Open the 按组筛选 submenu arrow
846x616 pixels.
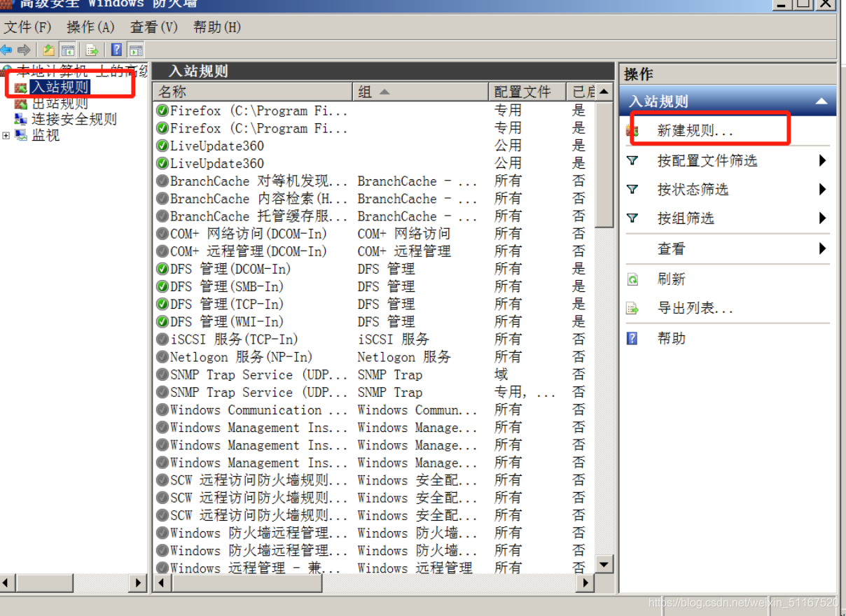tap(822, 218)
